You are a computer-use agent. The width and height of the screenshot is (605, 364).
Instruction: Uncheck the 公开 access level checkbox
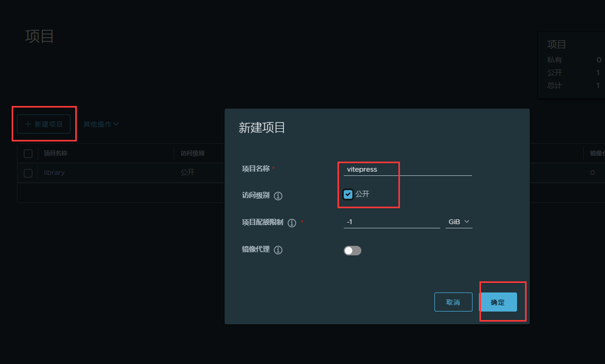click(x=348, y=194)
